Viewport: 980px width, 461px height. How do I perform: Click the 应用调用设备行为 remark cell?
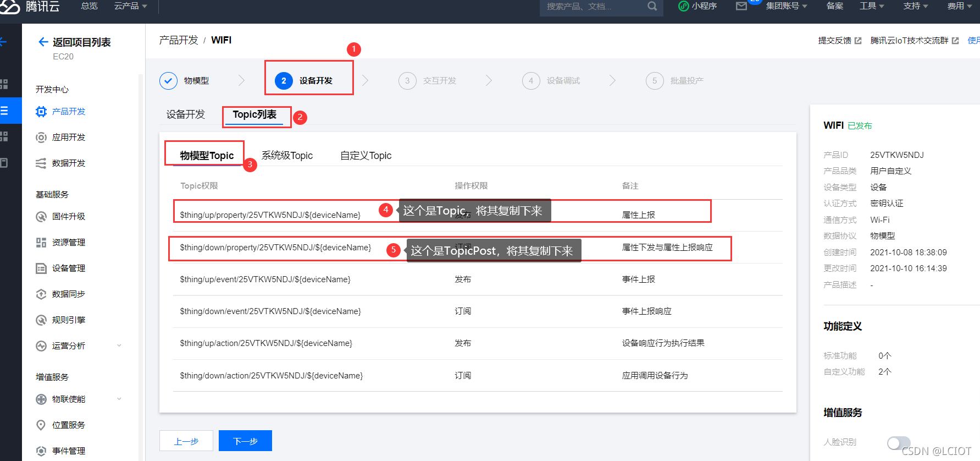655,376
